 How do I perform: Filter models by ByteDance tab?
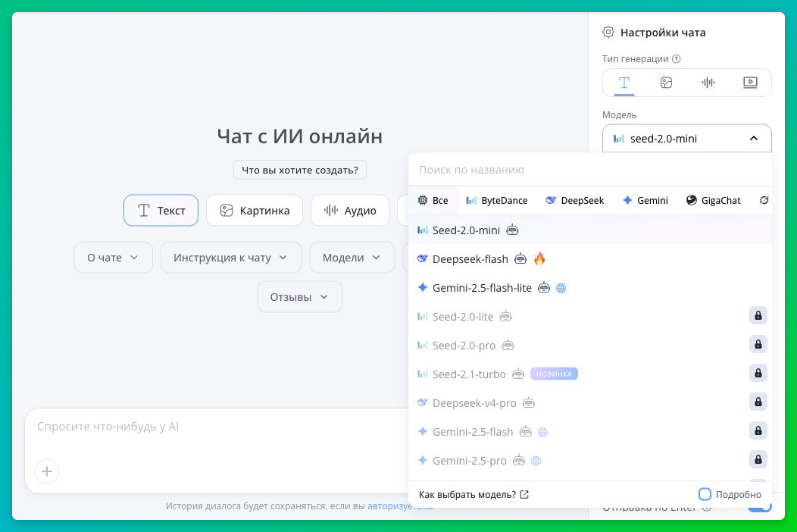[x=497, y=200]
